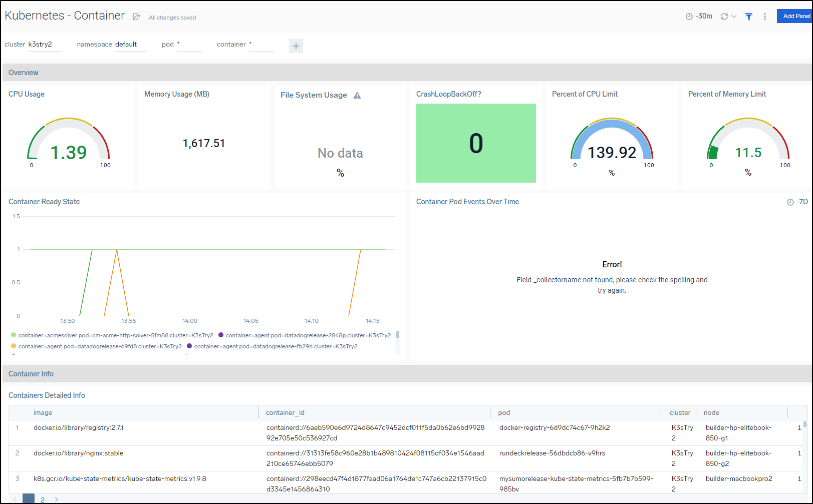Screen dimensions: 813x504
Task: Sort by the cluster column header
Action: coord(680,413)
